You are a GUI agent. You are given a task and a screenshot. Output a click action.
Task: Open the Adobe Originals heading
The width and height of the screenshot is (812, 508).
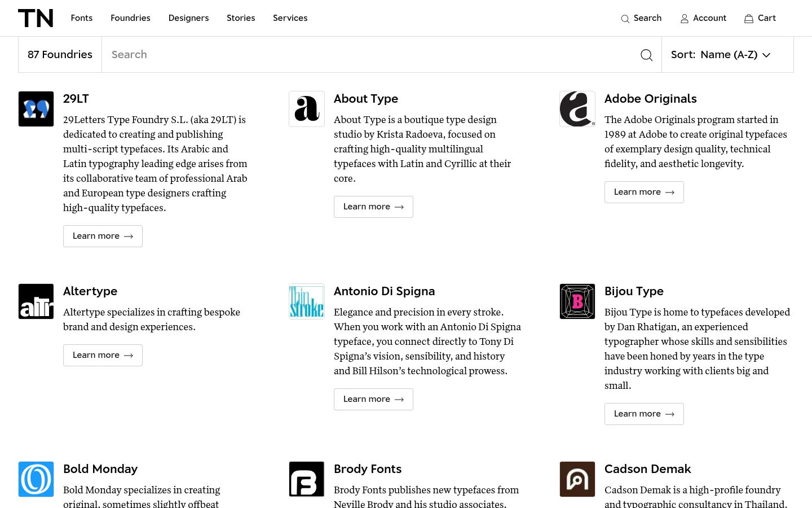[651, 99]
